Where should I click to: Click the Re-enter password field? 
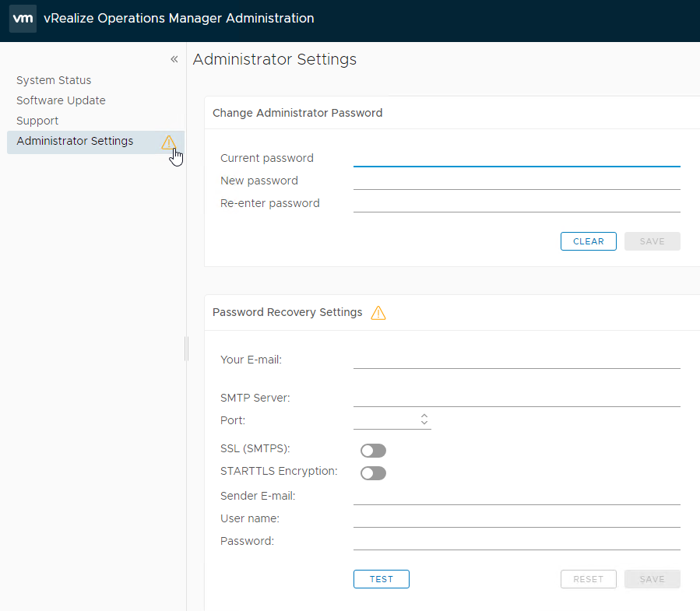[516, 204]
